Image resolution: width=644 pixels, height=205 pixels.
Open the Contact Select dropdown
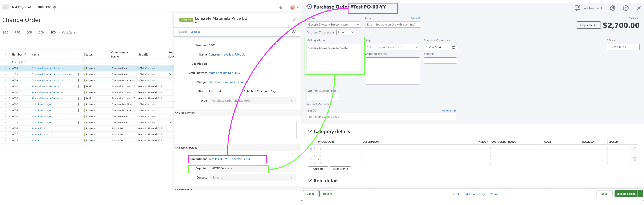[253, 178]
